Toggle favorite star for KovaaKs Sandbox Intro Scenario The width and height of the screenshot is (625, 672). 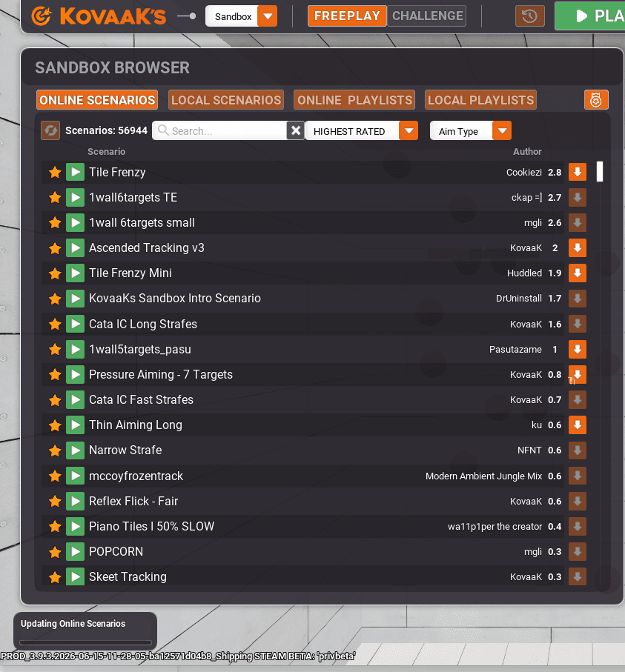click(55, 299)
